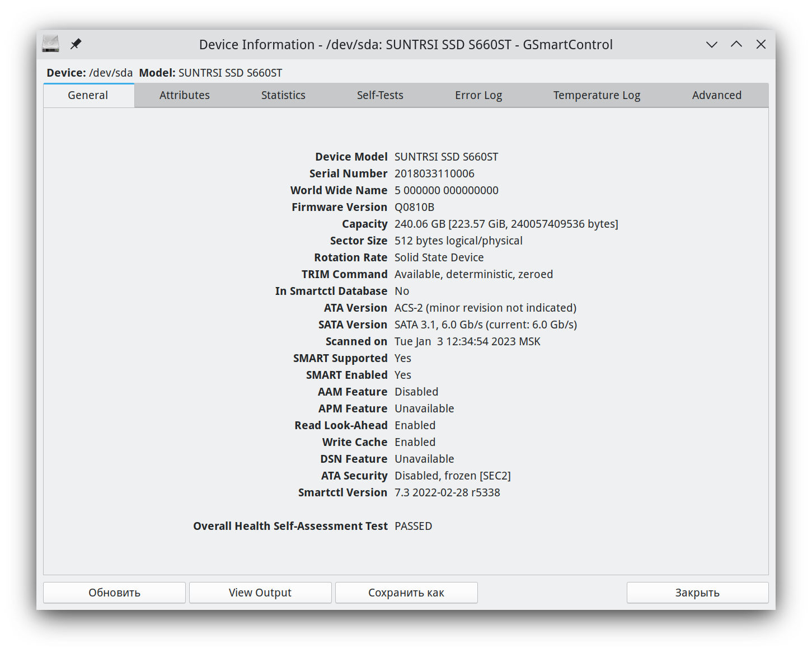View the Temperature Log tab
The width and height of the screenshot is (812, 653).
597,95
